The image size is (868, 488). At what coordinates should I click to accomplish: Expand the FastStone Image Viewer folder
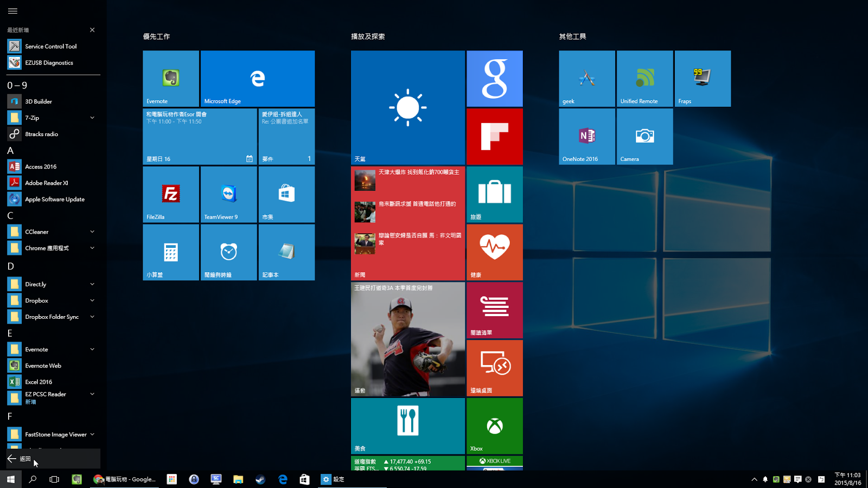[92, 434]
